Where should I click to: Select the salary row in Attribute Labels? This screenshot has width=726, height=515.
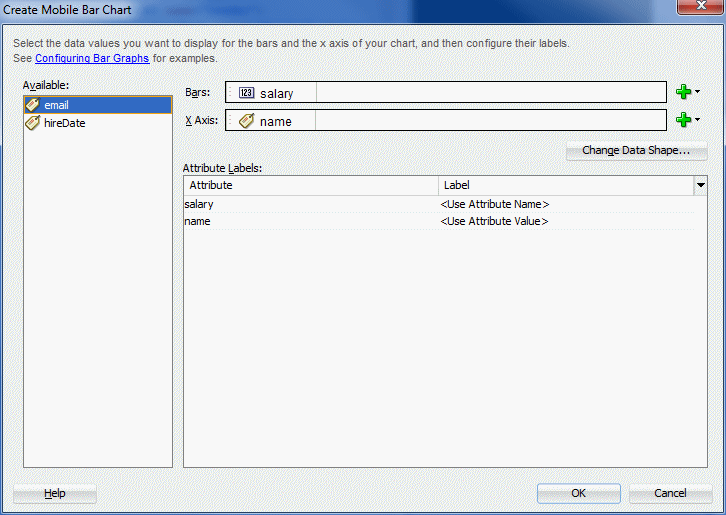[x=439, y=204]
